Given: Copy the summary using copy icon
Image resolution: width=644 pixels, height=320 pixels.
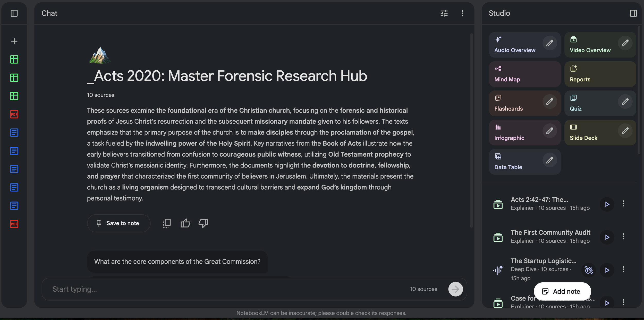Looking at the screenshot, I should pyautogui.click(x=167, y=223).
